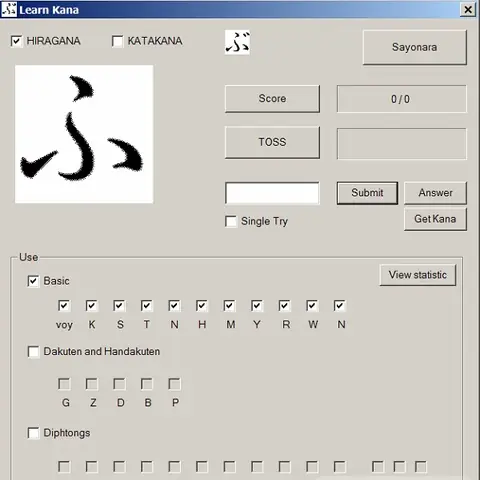Uncheck the final N checkbox after W
Viewport: 480px width, 480px height.
340,306
